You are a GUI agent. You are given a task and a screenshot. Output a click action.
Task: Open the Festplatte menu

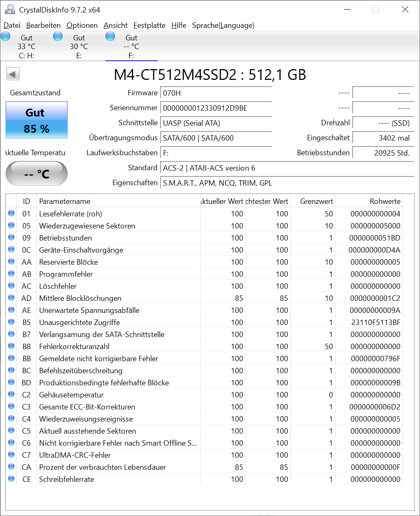point(149,25)
